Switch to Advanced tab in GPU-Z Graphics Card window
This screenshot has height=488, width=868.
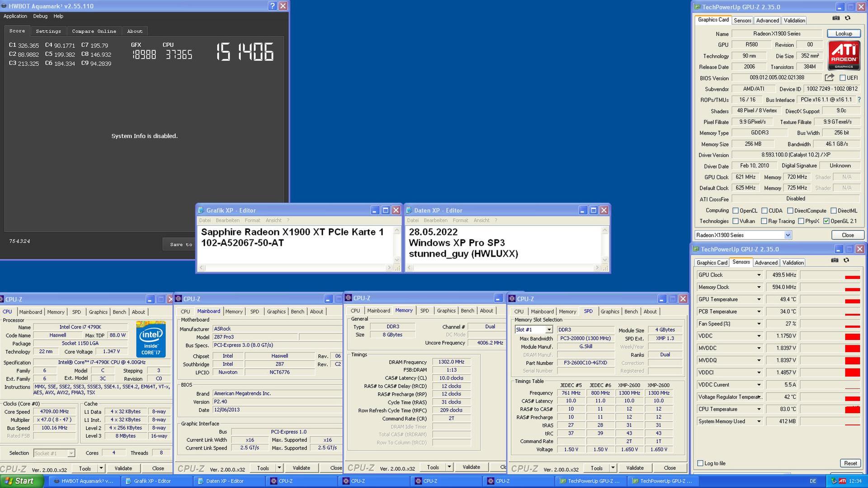coord(767,20)
